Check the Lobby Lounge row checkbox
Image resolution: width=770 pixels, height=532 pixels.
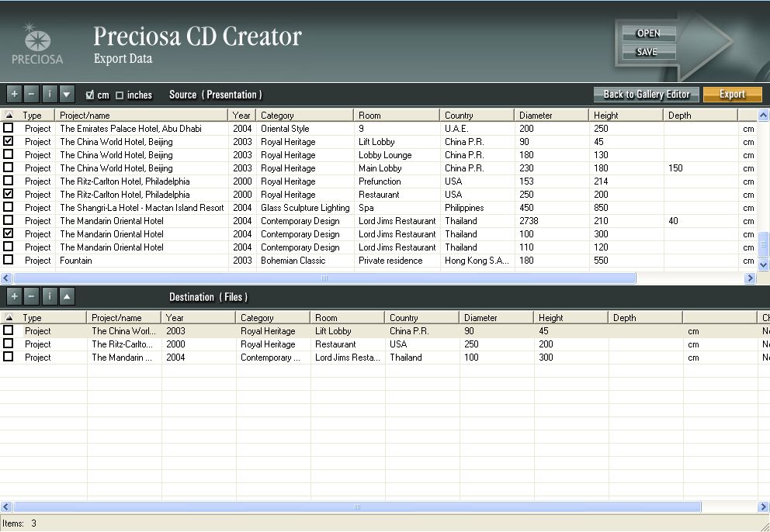pos(9,154)
